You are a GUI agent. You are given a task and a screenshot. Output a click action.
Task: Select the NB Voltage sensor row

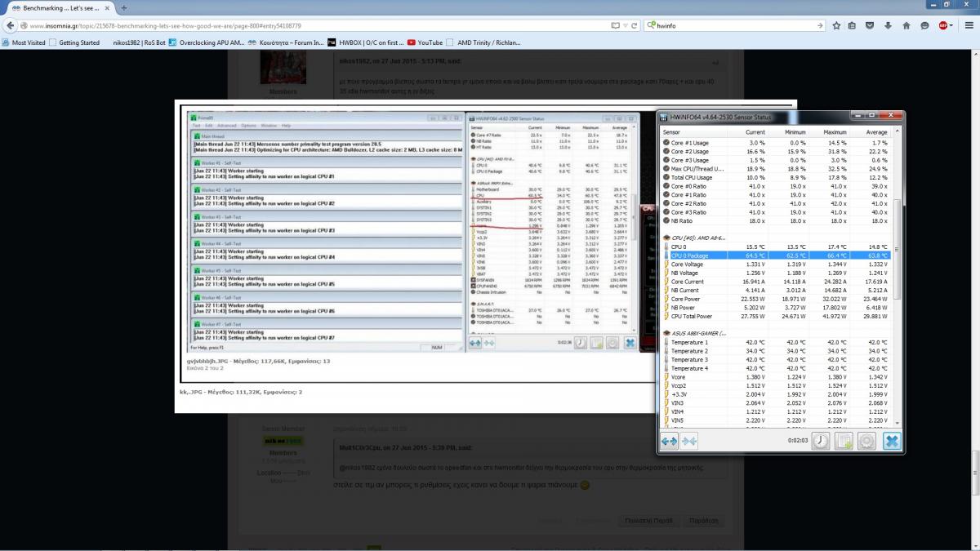774,273
